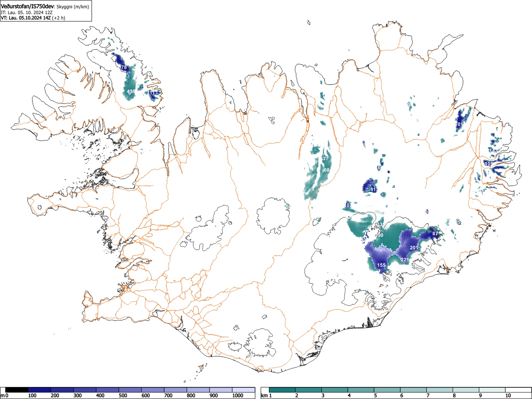Click the 800–900 m legend swatch
The width and height of the screenshot is (532, 399).
click(x=198, y=390)
